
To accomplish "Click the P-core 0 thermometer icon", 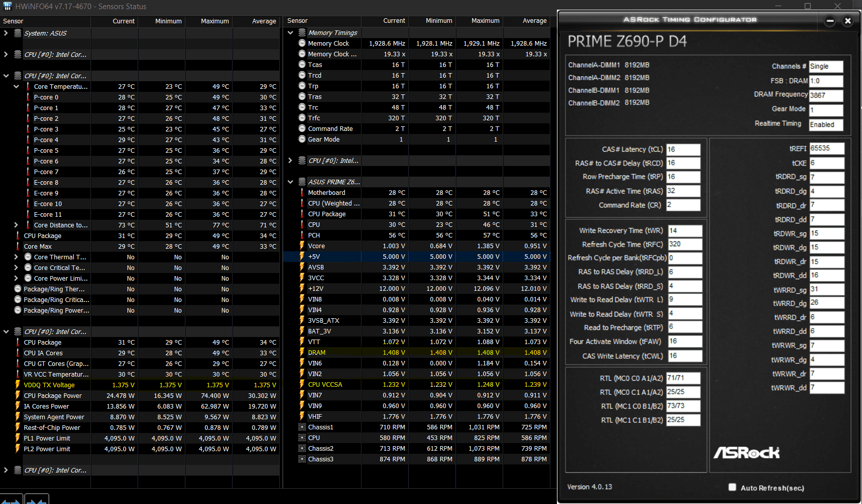I will (28, 97).
